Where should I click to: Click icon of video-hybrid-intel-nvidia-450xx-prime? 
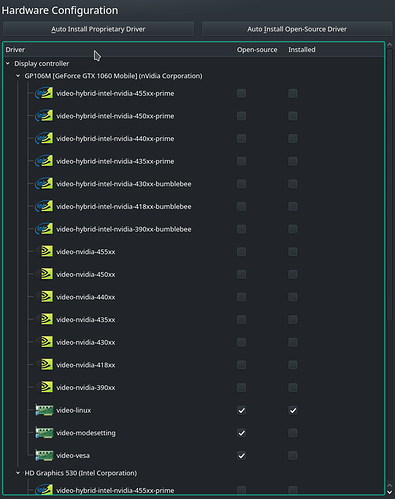coord(44,116)
